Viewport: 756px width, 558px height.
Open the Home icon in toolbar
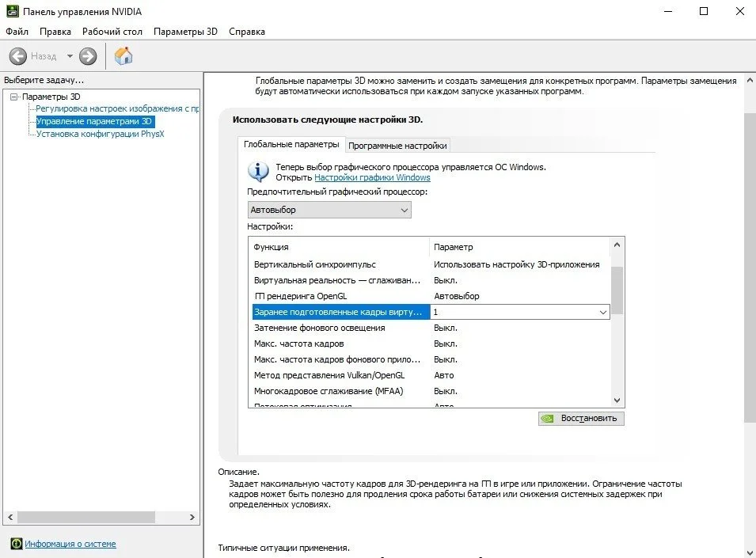pyautogui.click(x=123, y=56)
